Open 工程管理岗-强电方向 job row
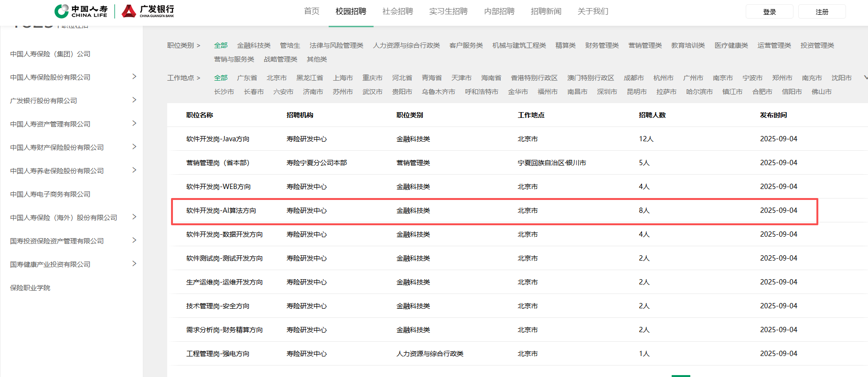The height and width of the screenshot is (377, 868). [x=218, y=354]
